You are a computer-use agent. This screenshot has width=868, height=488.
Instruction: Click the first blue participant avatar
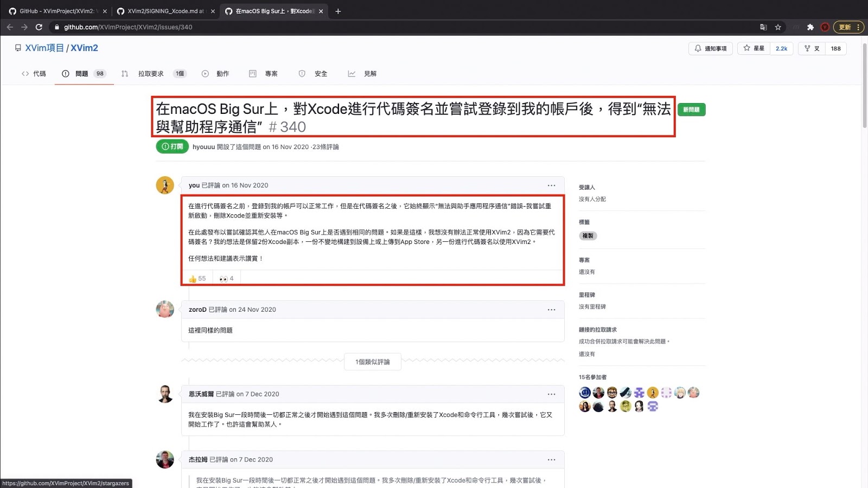point(585,393)
